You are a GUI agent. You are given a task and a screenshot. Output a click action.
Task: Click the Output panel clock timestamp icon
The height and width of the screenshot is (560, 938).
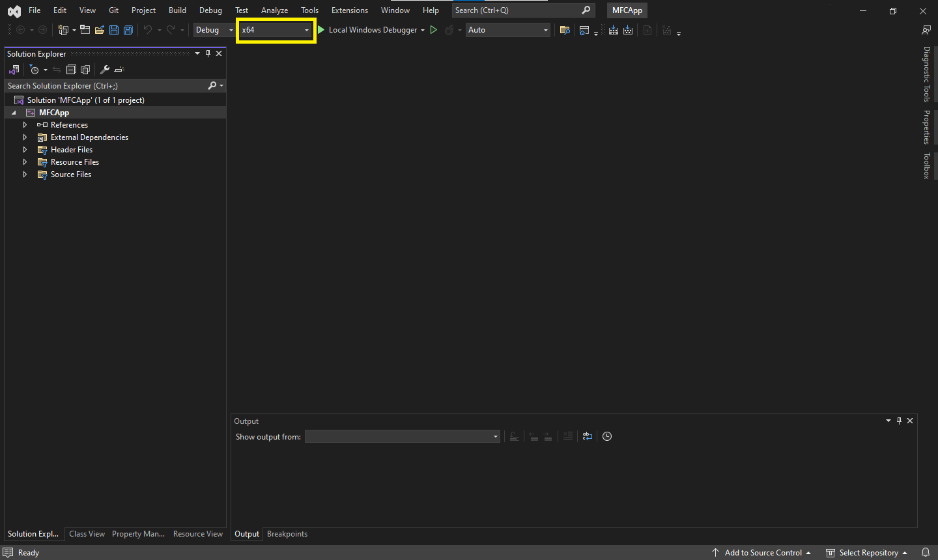tap(607, 436)
